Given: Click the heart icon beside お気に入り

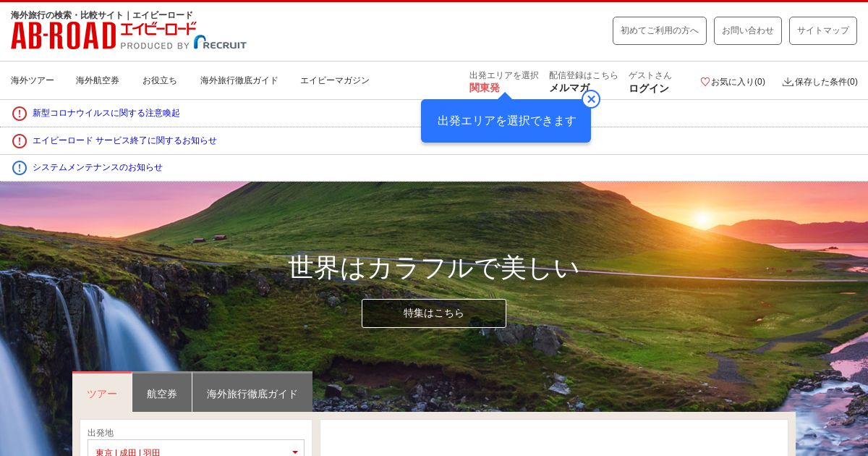Looking at the screenshot, I should click(705, 82).
